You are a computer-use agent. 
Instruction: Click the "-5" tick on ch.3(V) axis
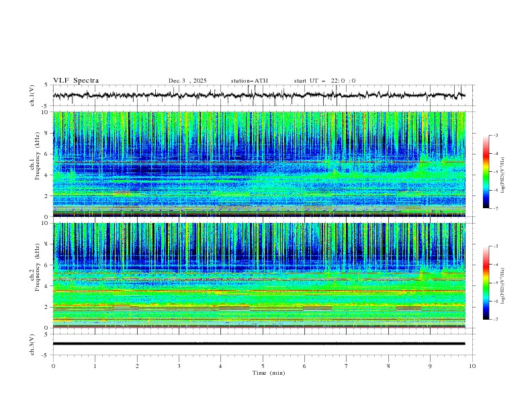45,355
